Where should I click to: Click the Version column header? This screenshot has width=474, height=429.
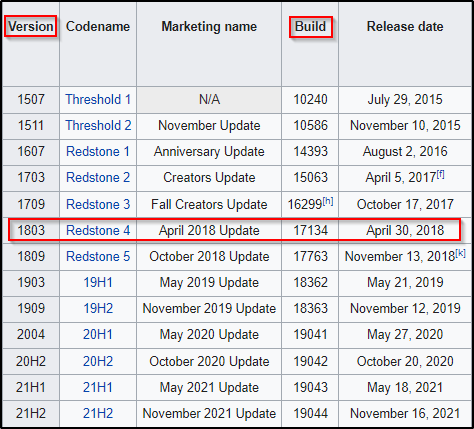click(31, 26)
